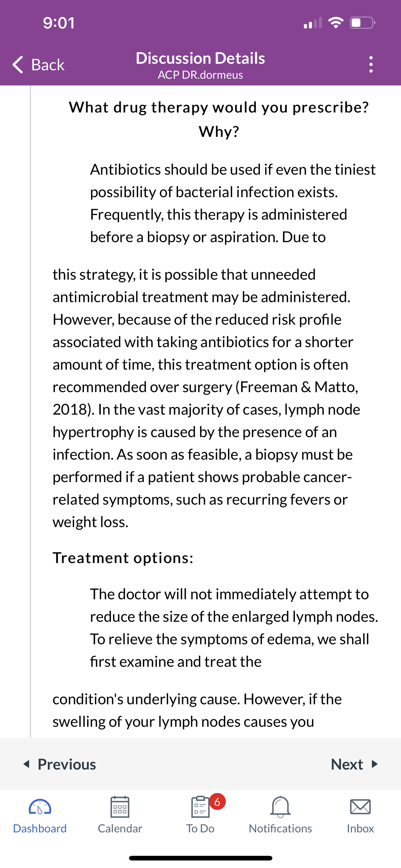Viewport: 401px width, 868px height.
Task: Tap the left triangle beside Previous
Action: point(26,764)
